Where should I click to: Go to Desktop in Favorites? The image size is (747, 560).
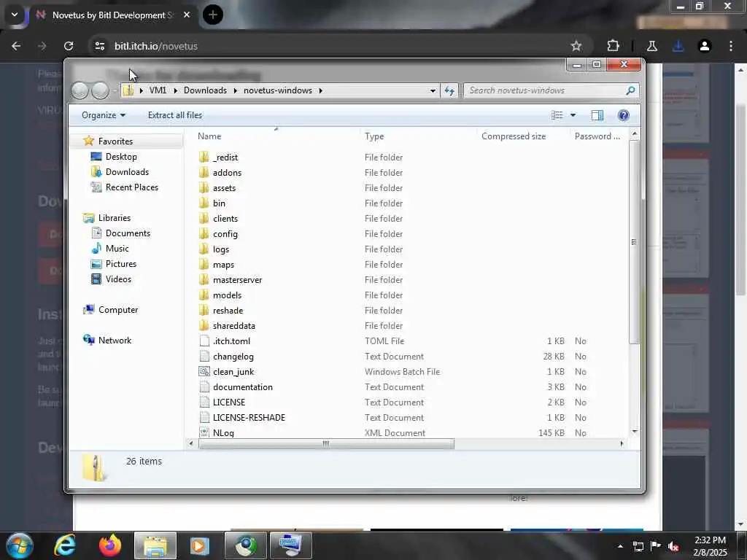121,157
